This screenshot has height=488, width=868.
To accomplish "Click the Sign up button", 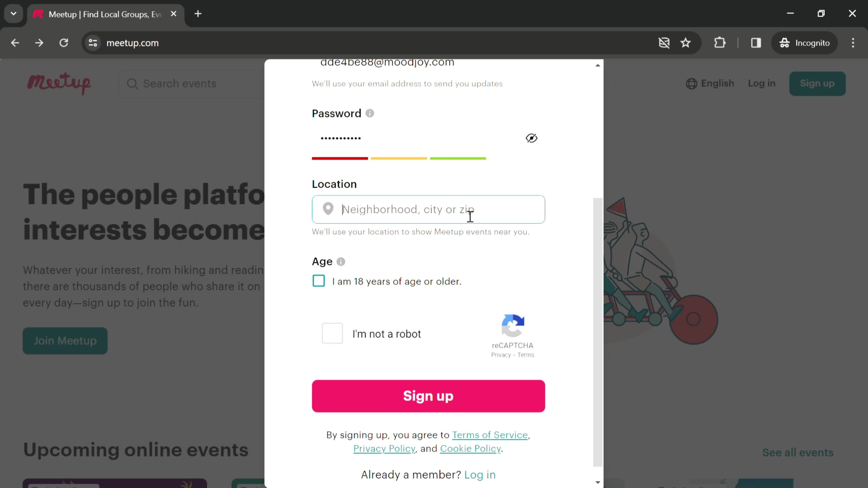I will pyautogui.click(x=429, y=396).
